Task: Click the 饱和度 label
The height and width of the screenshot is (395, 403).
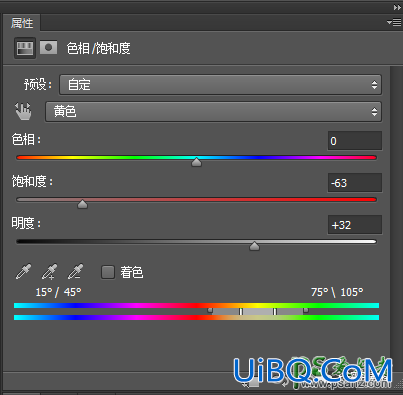Action: 32,181
